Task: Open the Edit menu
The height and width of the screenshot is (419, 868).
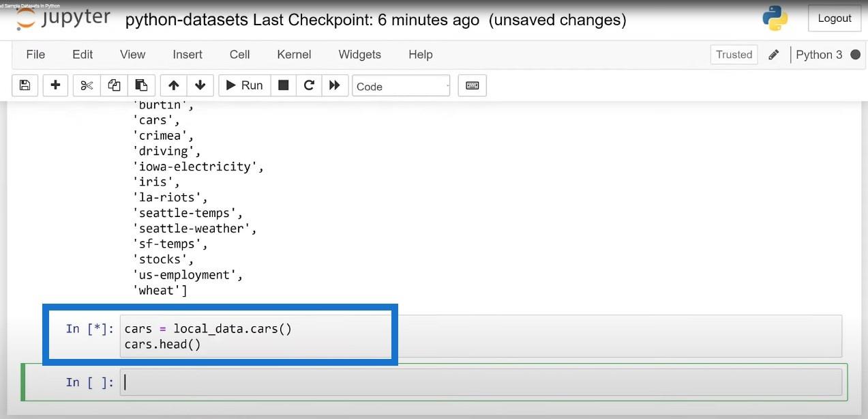Action: point(83,55)
